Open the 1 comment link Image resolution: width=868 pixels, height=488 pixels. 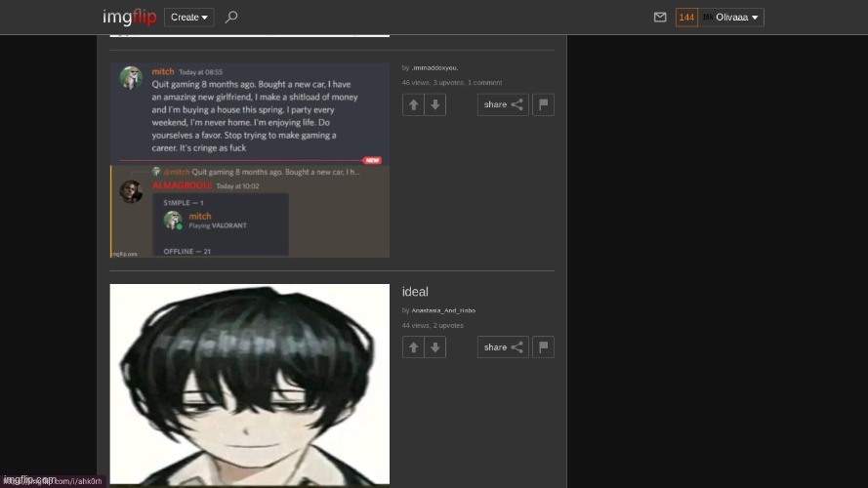click(484, 83)
